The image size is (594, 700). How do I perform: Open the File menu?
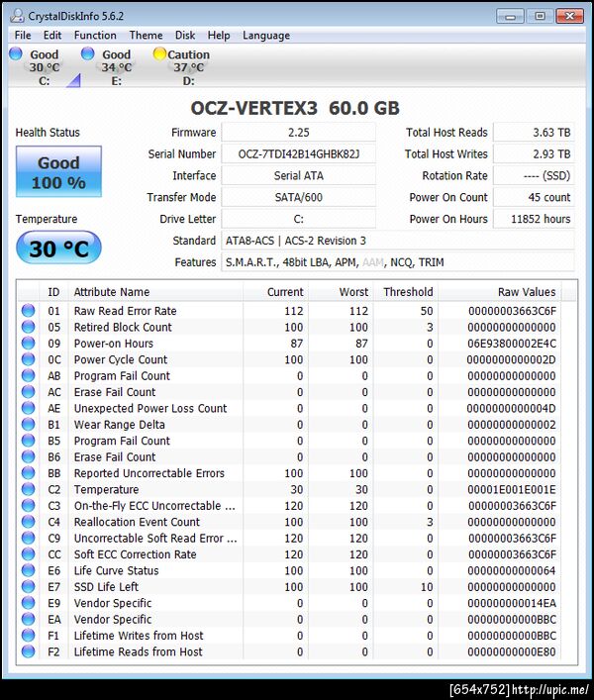(x=23, y=36)
